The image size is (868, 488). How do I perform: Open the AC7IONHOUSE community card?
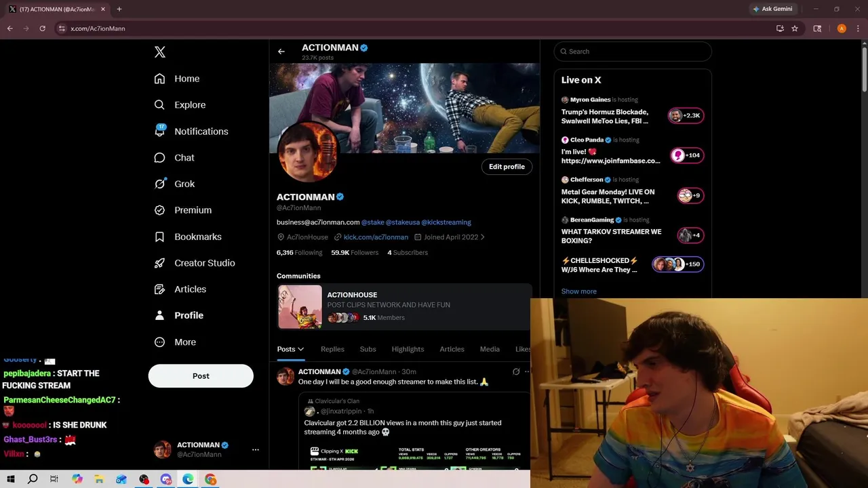tap(405, 306)
